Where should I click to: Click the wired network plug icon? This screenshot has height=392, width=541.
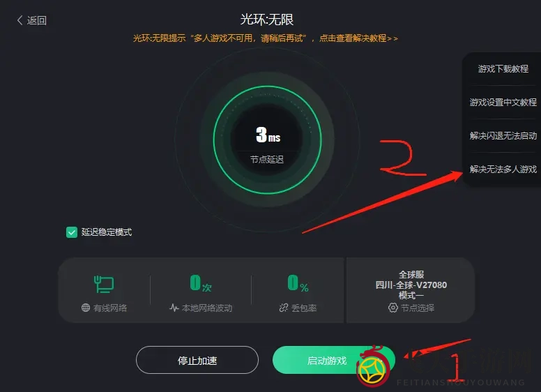104,284
